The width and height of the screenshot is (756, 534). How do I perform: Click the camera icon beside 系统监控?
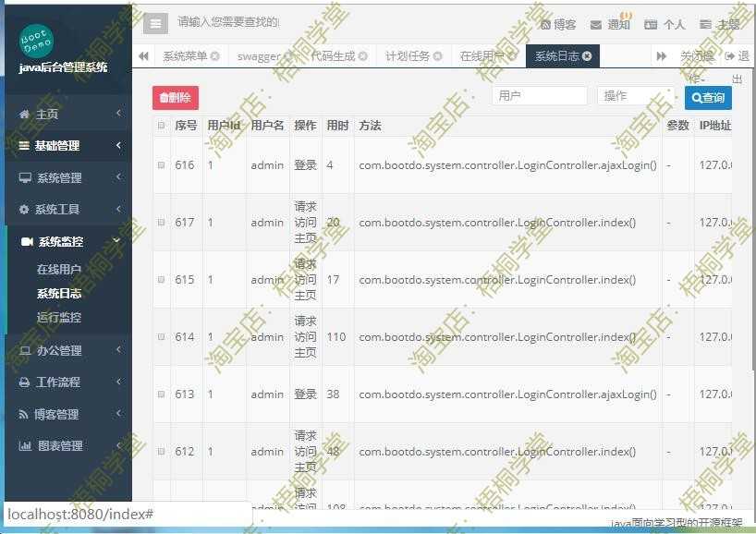[x=27, y=241]
